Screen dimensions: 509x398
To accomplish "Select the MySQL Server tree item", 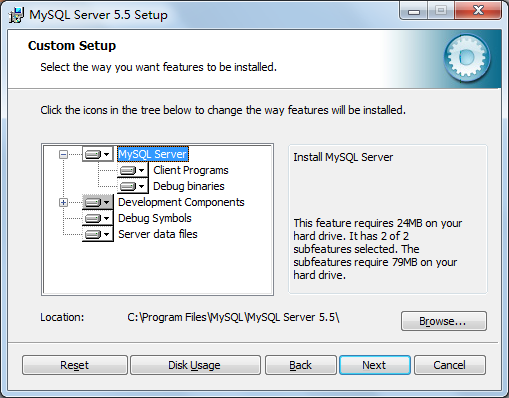I will 153,154.
